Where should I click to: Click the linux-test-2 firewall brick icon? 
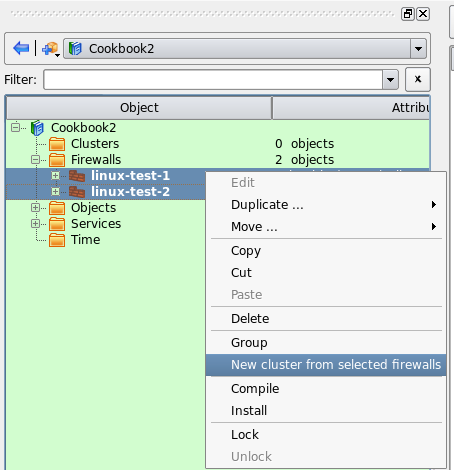click(77, 192)
